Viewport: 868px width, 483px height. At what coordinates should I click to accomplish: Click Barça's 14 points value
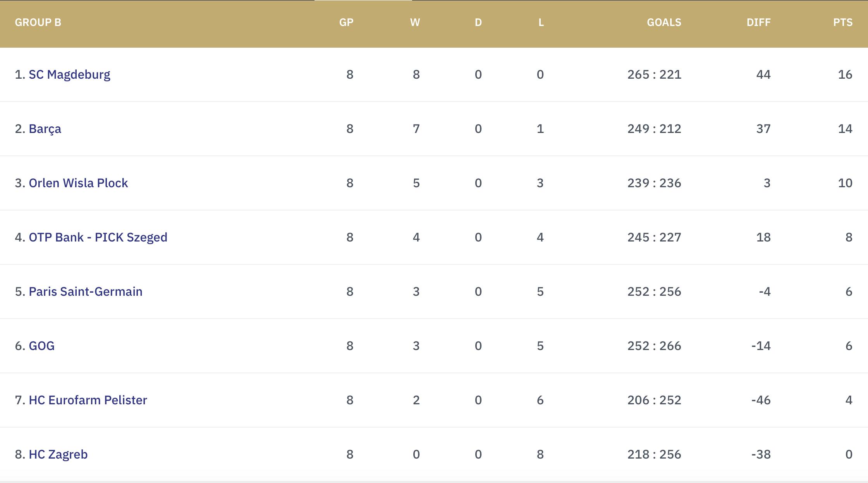(845, 129)
